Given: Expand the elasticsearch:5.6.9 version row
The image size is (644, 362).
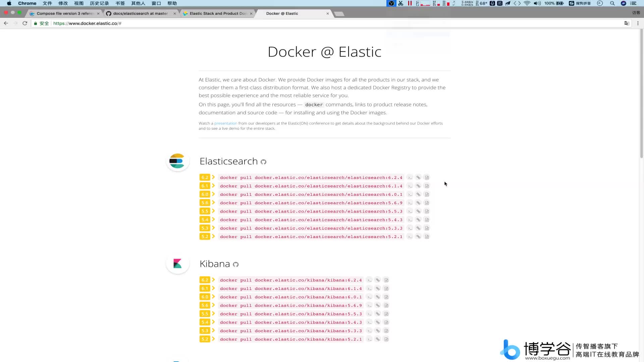Looking at the screenshot, I should (x=214, y=202).
